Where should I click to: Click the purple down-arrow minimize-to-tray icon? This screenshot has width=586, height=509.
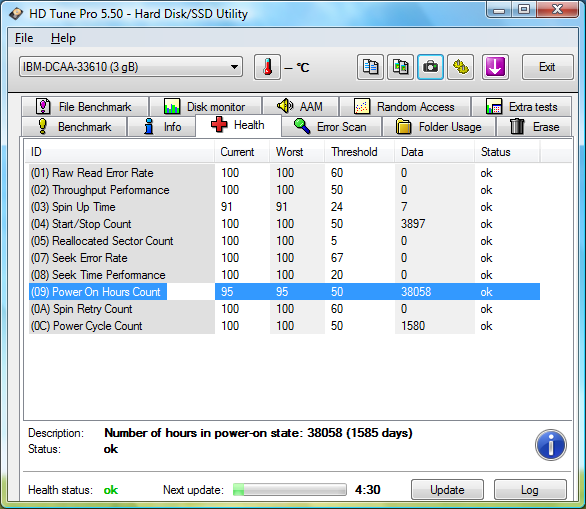(495, 67)
